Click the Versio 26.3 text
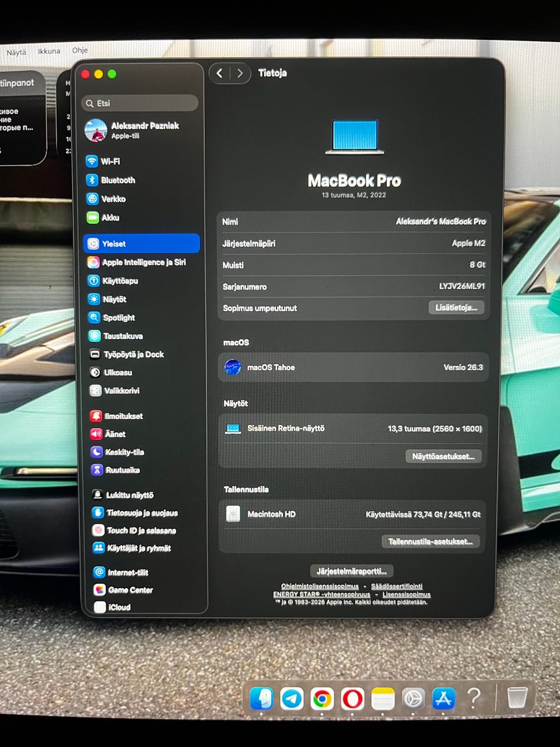The image size is (560, 747). (463, 368)
